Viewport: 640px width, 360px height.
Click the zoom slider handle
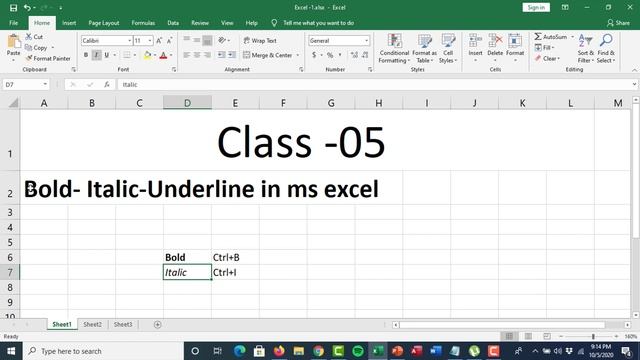(x=593, y=336)
